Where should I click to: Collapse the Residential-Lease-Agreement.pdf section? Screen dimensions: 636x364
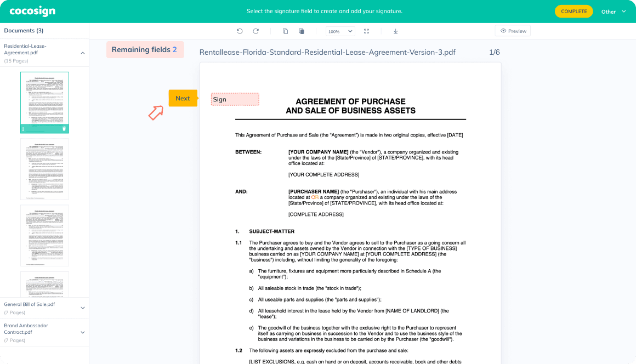coord(83,53)
